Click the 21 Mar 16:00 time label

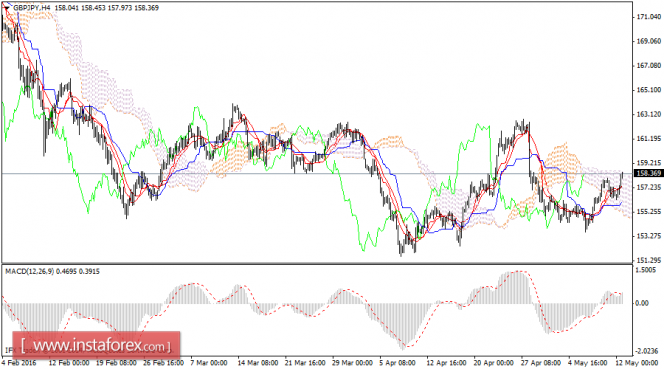pos(305,363)
